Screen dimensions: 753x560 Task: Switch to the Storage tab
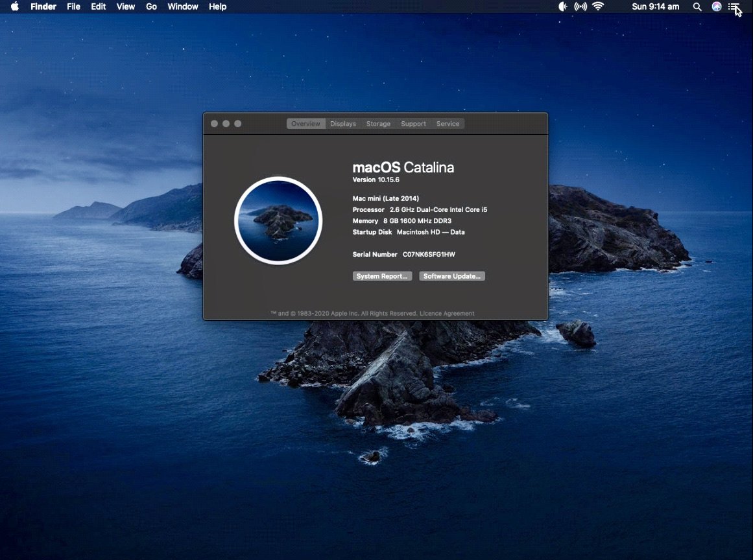(x=378, y=124)
